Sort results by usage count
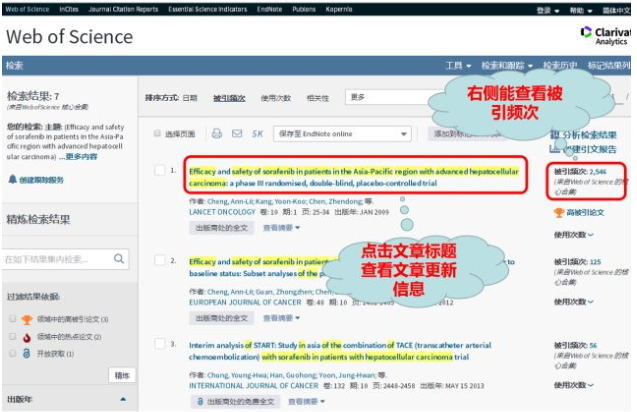The height and width of the screenshot is (412, 637). [276, 98]
